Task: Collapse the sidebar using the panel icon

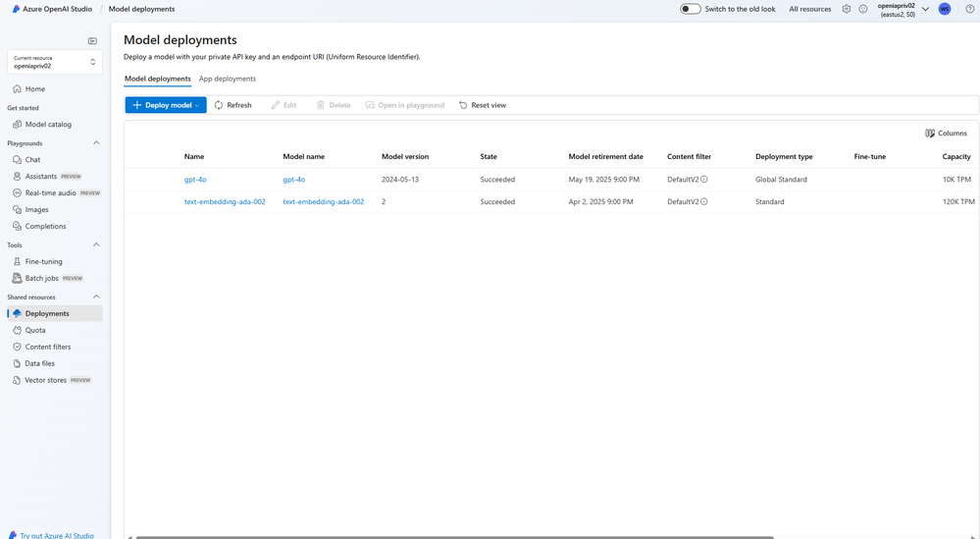Action: tap(92, 41)
